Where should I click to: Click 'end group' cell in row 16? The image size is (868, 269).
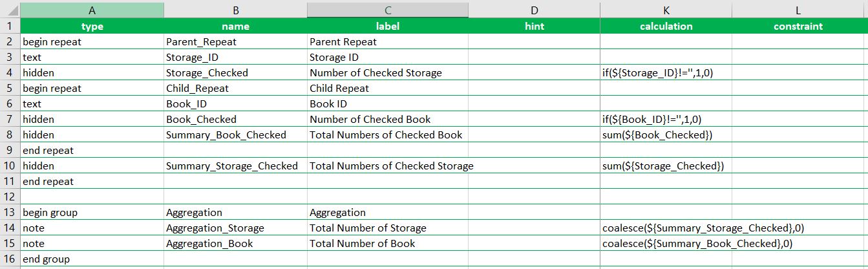(92, 259)
